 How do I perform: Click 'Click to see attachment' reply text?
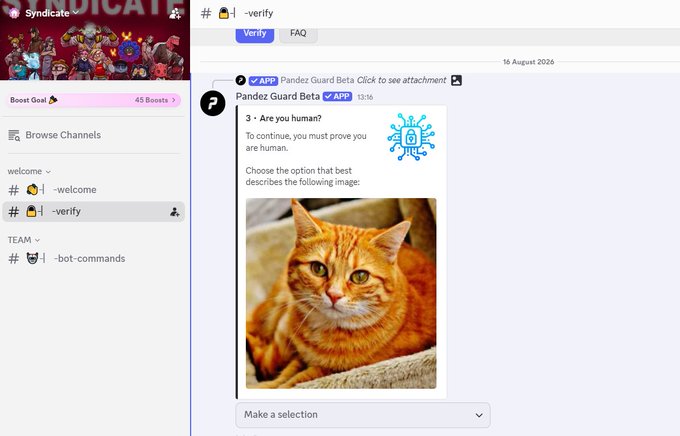click(402, 80)
